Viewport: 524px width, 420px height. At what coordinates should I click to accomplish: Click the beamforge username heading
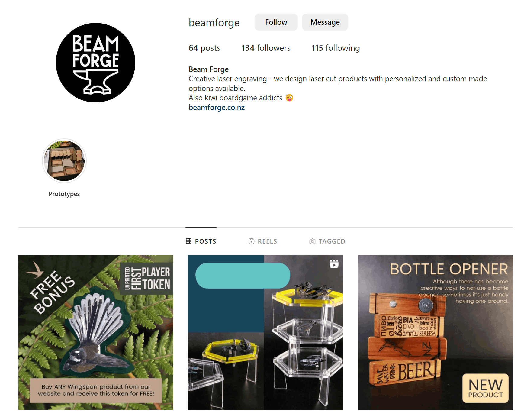pyautogui.click(x=214, y=23)
